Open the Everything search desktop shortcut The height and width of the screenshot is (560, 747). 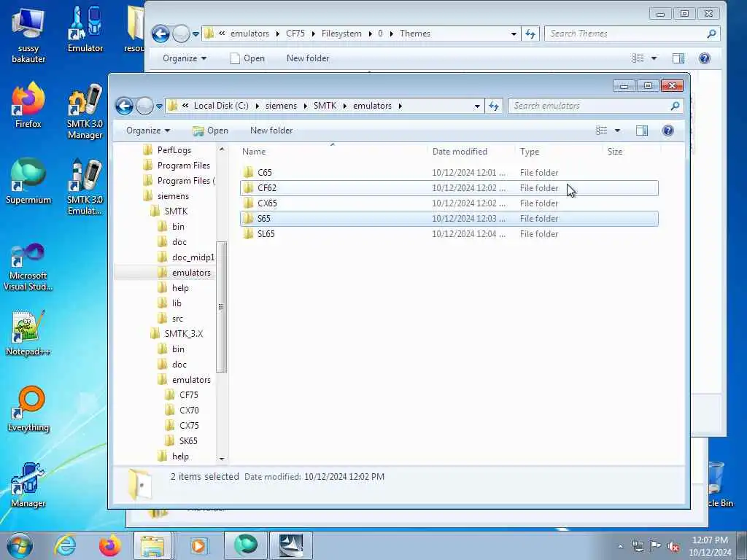point(28,409)
